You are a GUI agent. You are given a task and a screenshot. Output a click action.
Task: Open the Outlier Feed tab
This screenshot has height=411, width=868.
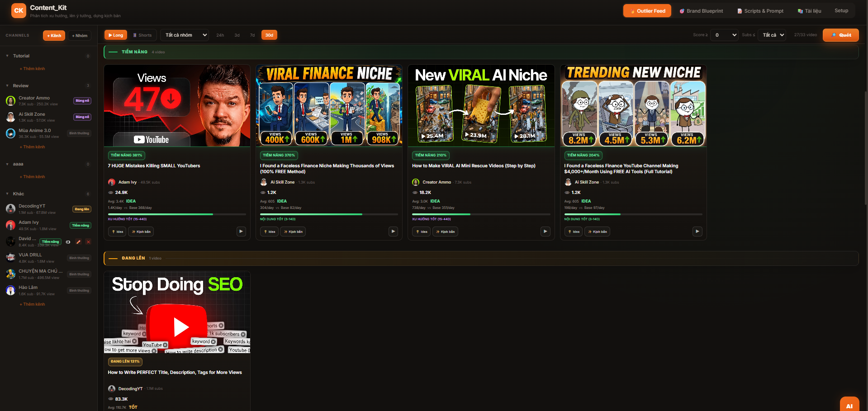(647, 11)
